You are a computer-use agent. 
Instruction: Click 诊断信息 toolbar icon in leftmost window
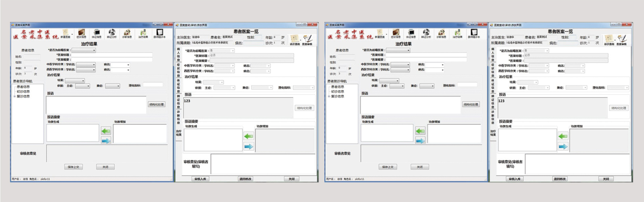click(127, 33)
